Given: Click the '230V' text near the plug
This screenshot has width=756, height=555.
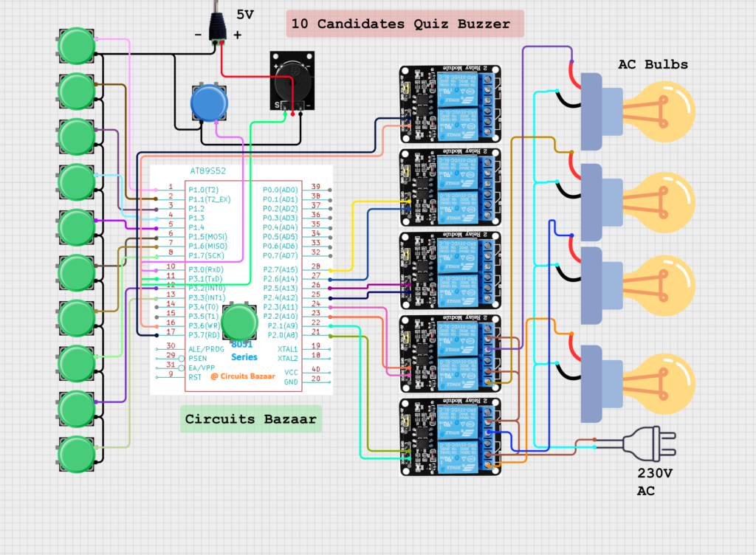Looking at the screenshot, I should pos(655,473).
